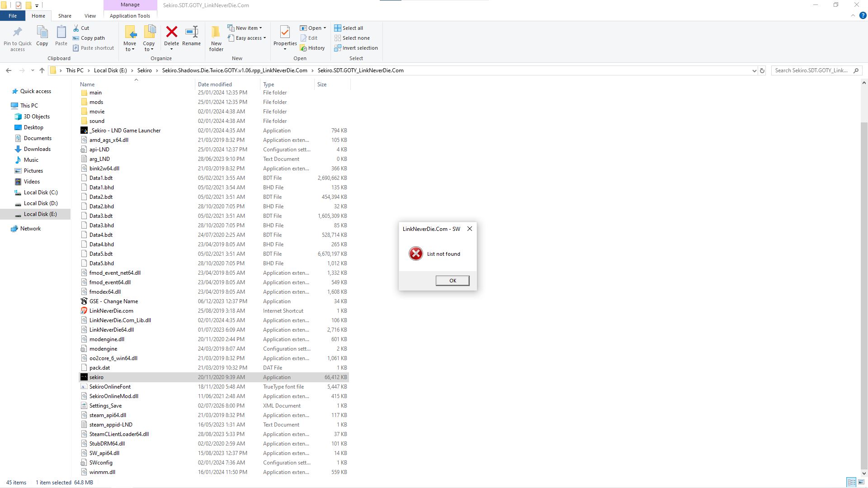Viewport: 868px width, 488px height.
Task: Click the Back navigation arrow
Action: tap(9, 70)
